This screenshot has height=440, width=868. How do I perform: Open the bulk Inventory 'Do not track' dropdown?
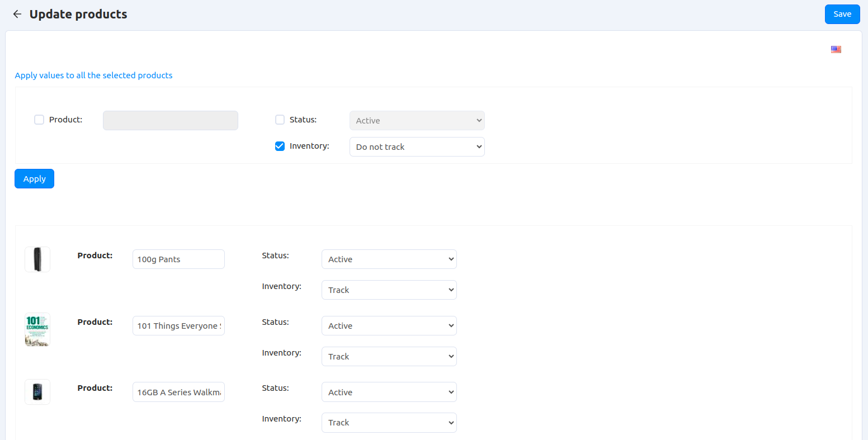click(417, 147)
